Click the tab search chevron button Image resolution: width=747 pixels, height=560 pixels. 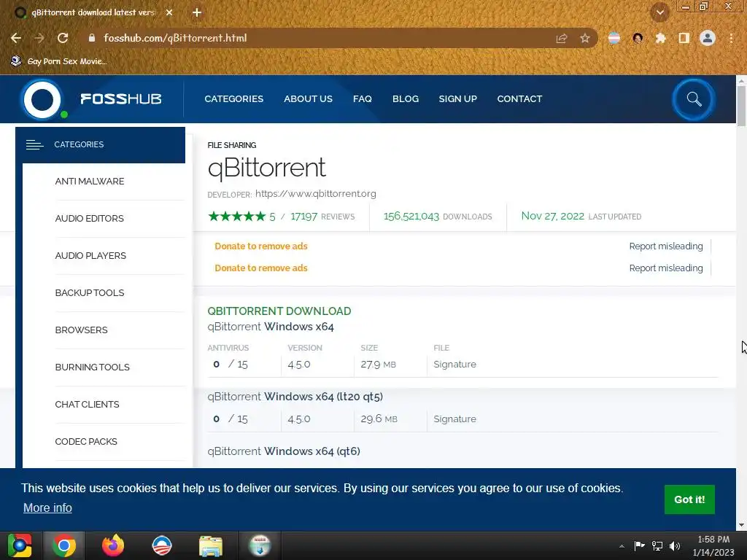659,12
